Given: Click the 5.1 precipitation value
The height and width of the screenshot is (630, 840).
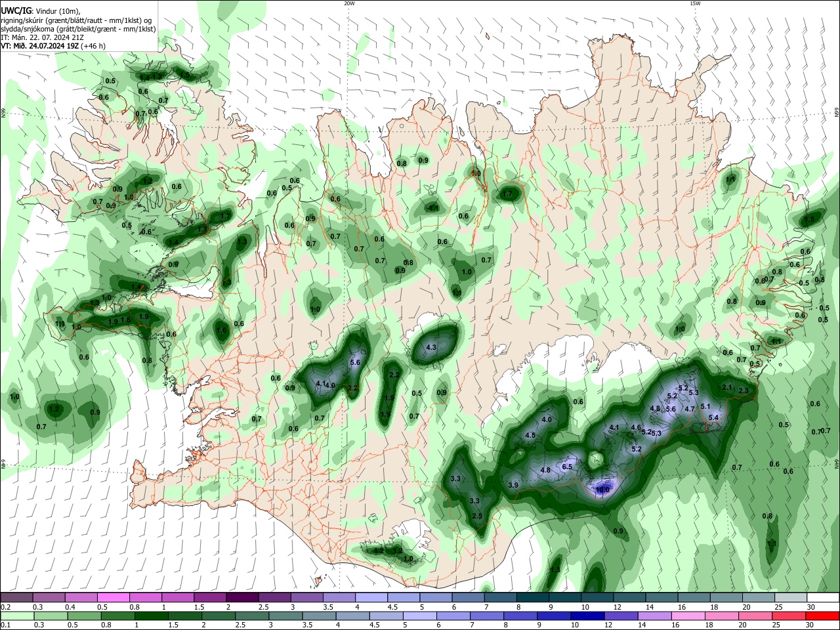Looking at the screenshot, I should coord(705,406).
